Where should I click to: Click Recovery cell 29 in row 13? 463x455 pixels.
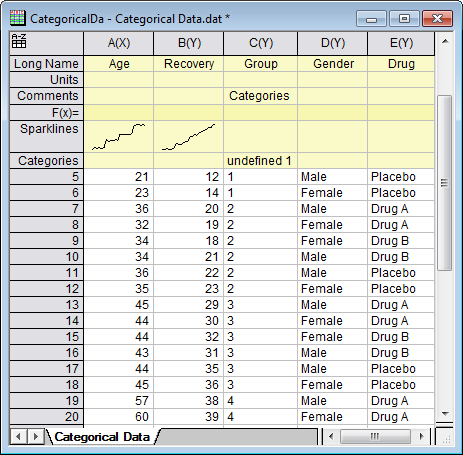pos(189,305)
